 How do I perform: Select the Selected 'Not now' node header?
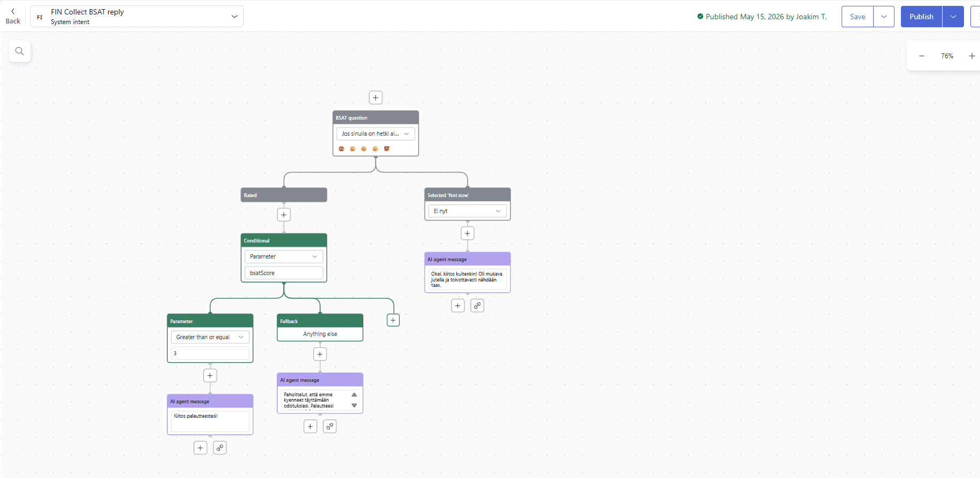click(468, 195)
